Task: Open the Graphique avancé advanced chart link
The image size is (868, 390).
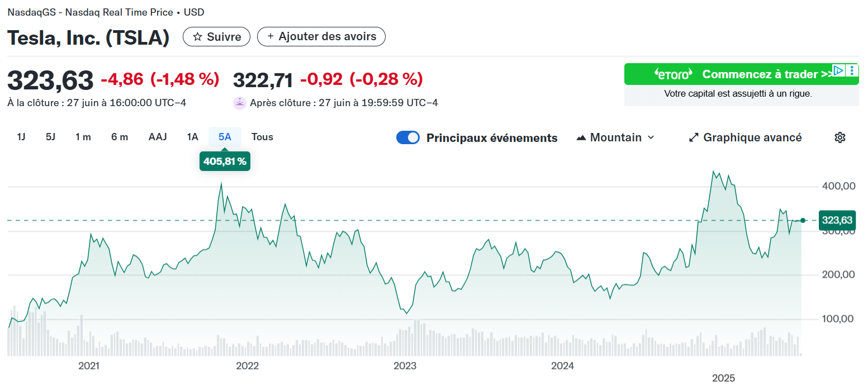Action: click(752, 137)
